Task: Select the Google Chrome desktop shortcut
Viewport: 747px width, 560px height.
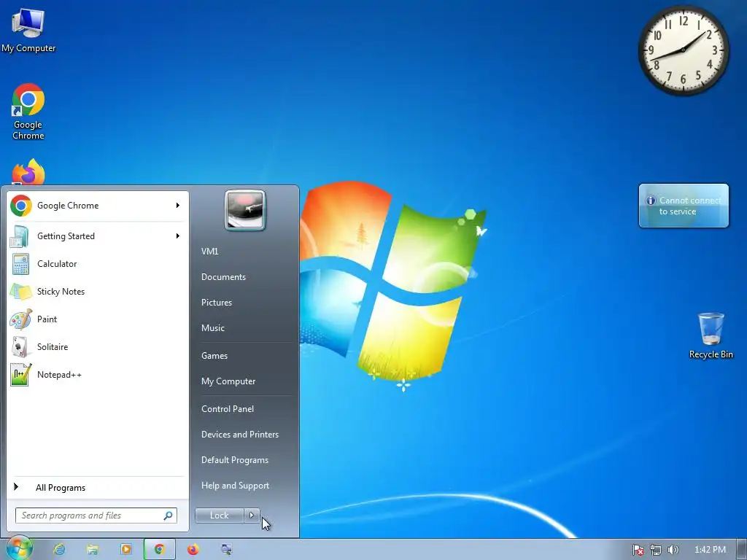Action: point(28,112)
